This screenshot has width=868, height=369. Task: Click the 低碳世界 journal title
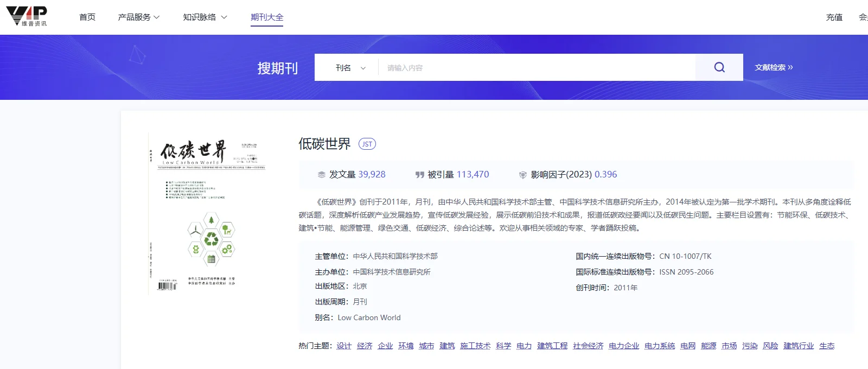coord(324,144)
